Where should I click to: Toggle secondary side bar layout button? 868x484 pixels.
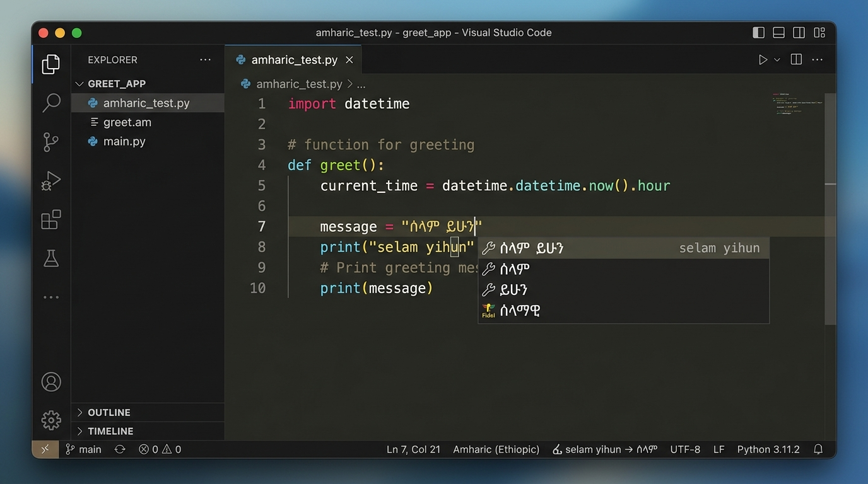point(799,33)
